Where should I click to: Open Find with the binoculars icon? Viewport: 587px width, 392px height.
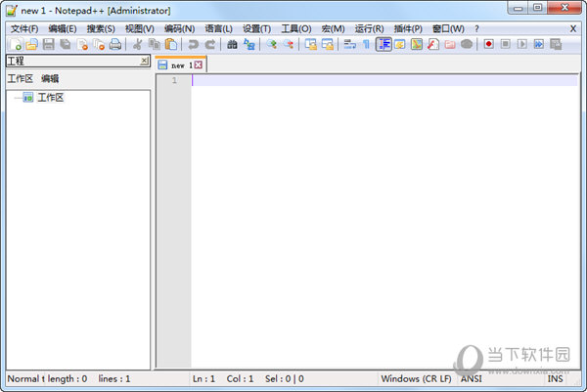232,45
